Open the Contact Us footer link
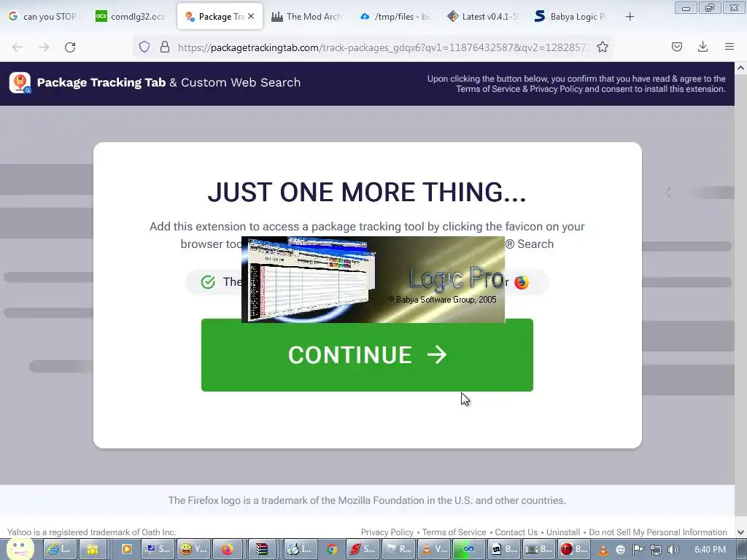This screenshot has height=560, width=747. pos(516,532)
